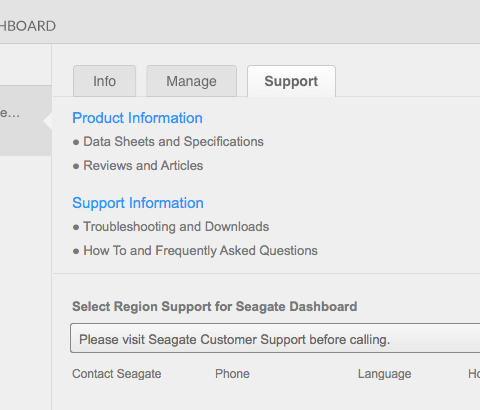Click the sidebar selection pointer arrow
Screen dimensions: 480x410
48,121
